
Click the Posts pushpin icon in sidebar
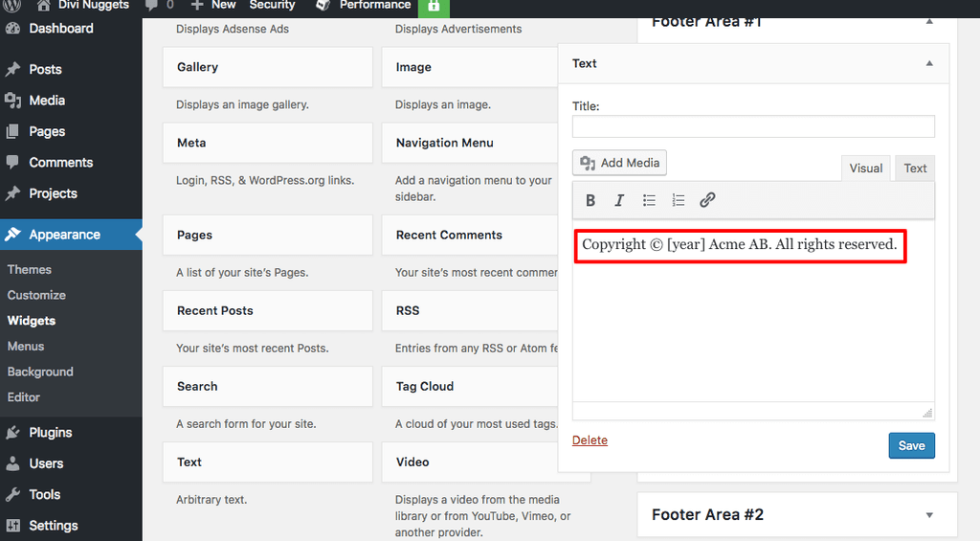click(12, 69)
